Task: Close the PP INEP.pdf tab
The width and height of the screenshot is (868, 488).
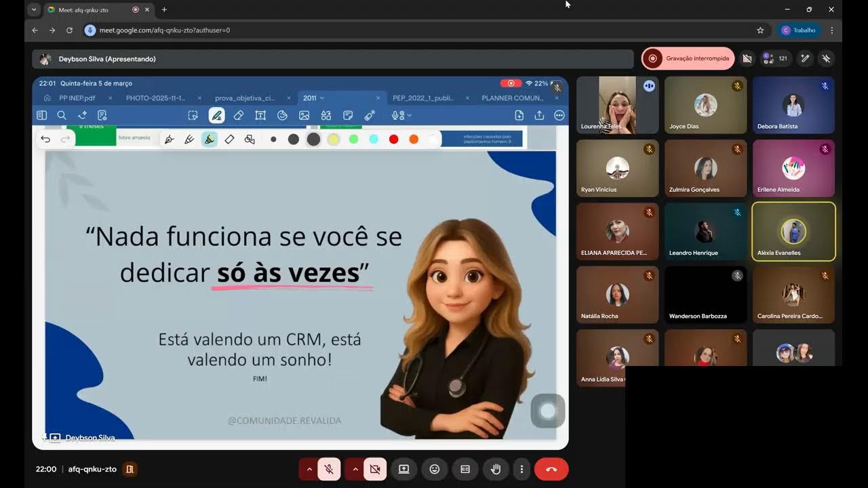Action: click(x=109, y=98)
